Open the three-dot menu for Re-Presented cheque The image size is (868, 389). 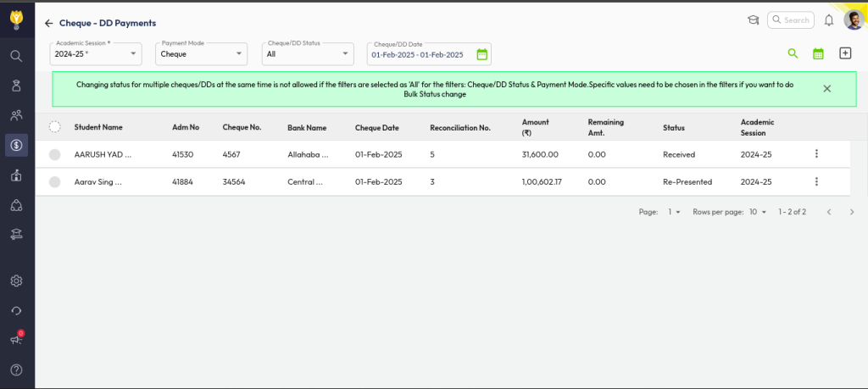click(x=816, y=181)
